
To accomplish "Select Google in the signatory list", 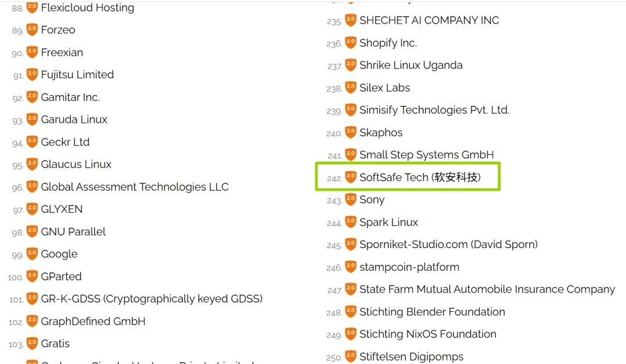I will pyautogui.click(x=59, y=254).
